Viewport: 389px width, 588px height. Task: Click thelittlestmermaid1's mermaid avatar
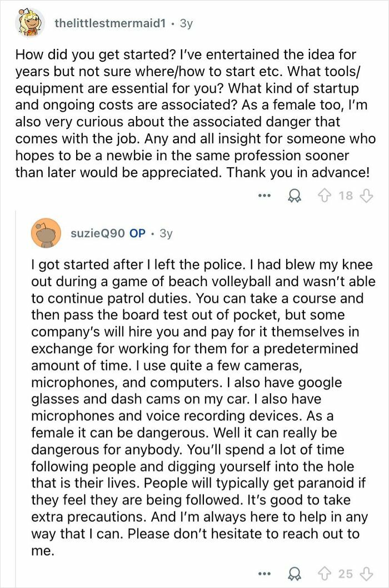[x=31, y=23]
